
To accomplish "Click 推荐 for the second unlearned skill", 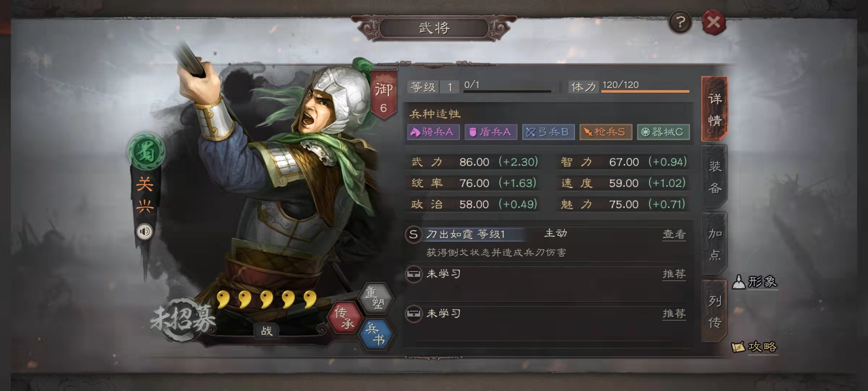I will pyautogui.click(x=674, y=314).
